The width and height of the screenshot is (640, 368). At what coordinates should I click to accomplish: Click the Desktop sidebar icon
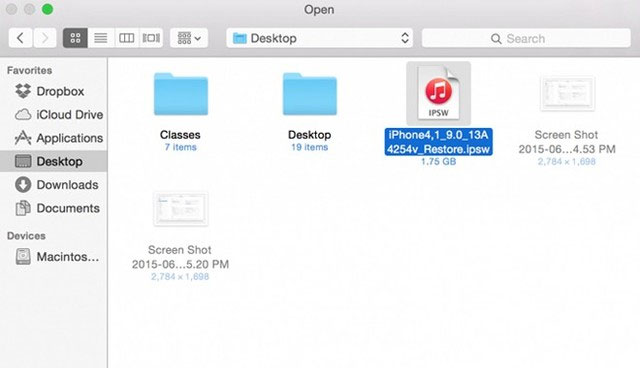(23, 161)
